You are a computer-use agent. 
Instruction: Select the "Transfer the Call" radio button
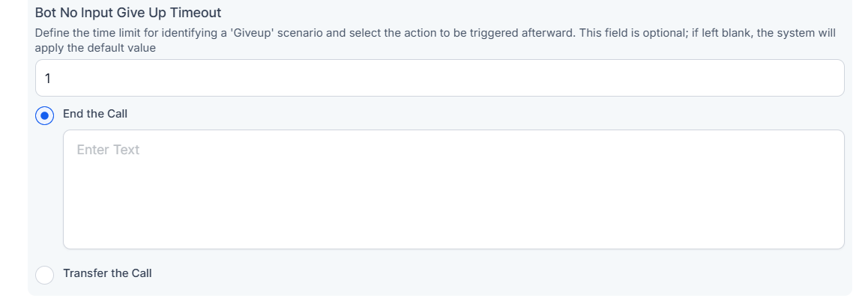[45, 275]
